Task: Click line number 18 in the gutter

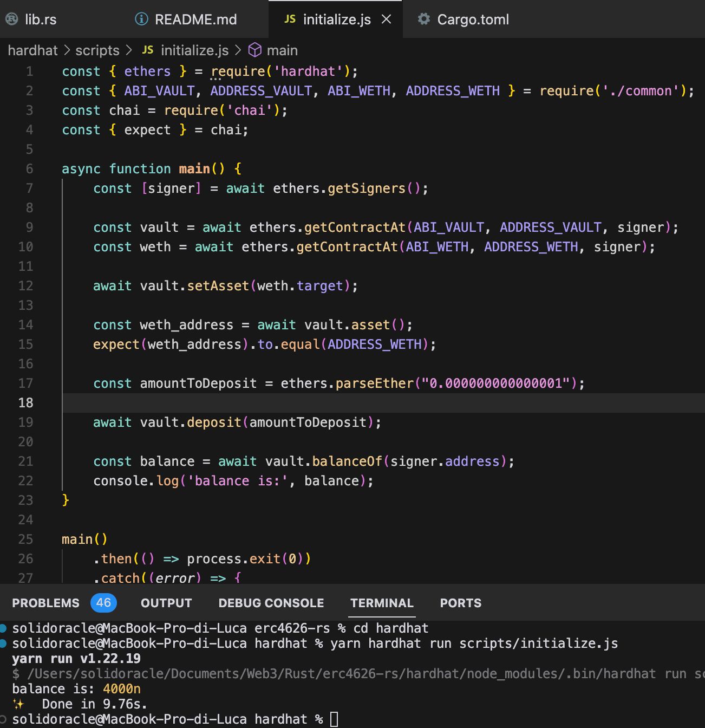Action: pyautogui.click(x=25, y=403)
